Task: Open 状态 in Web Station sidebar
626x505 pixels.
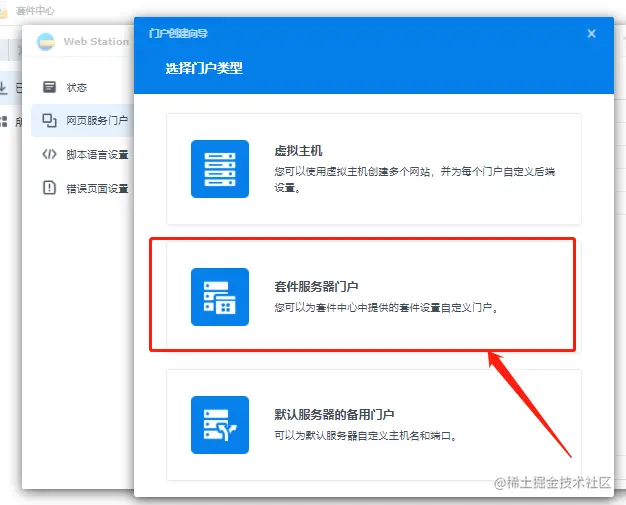Action: pyautogui.click(x=82, y=87)
